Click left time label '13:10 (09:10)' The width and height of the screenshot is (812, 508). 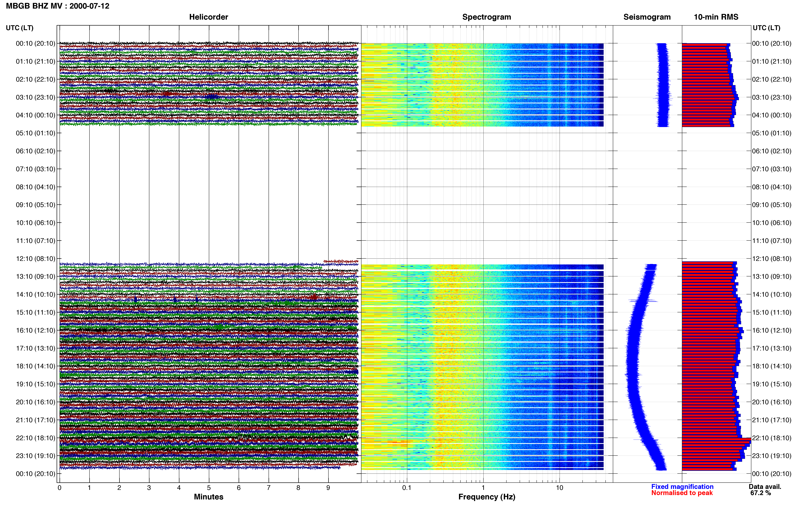36,277
